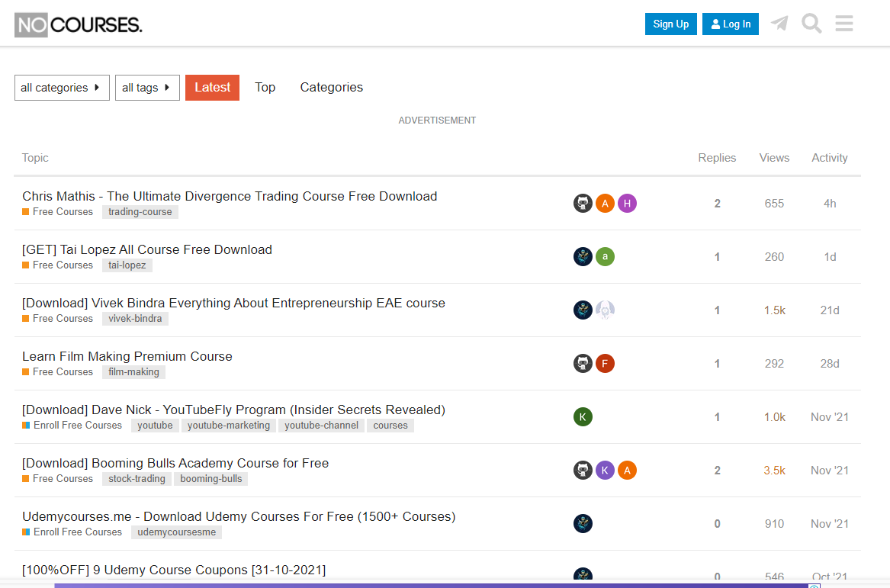
Task: Click the Sign Up button
Action: (671, 24)
